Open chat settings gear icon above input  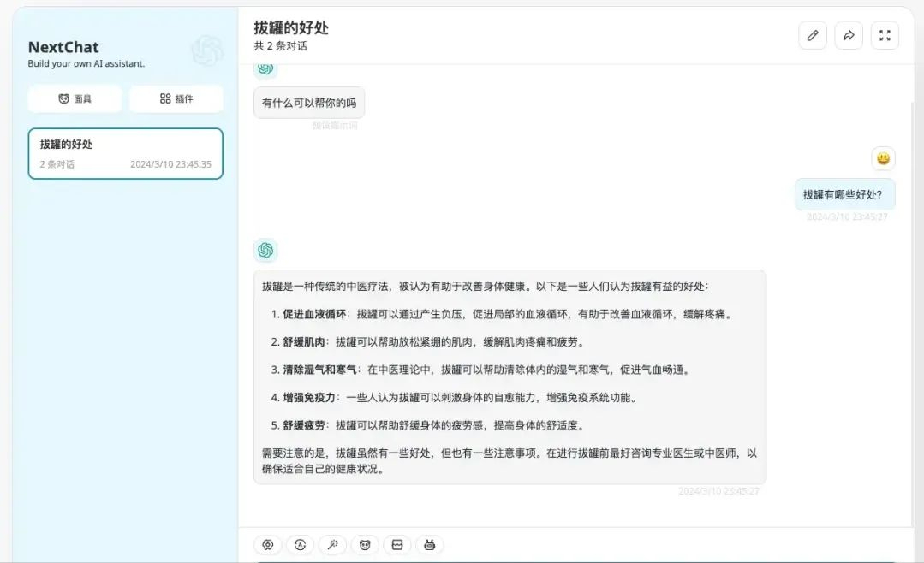coord(268,545)
